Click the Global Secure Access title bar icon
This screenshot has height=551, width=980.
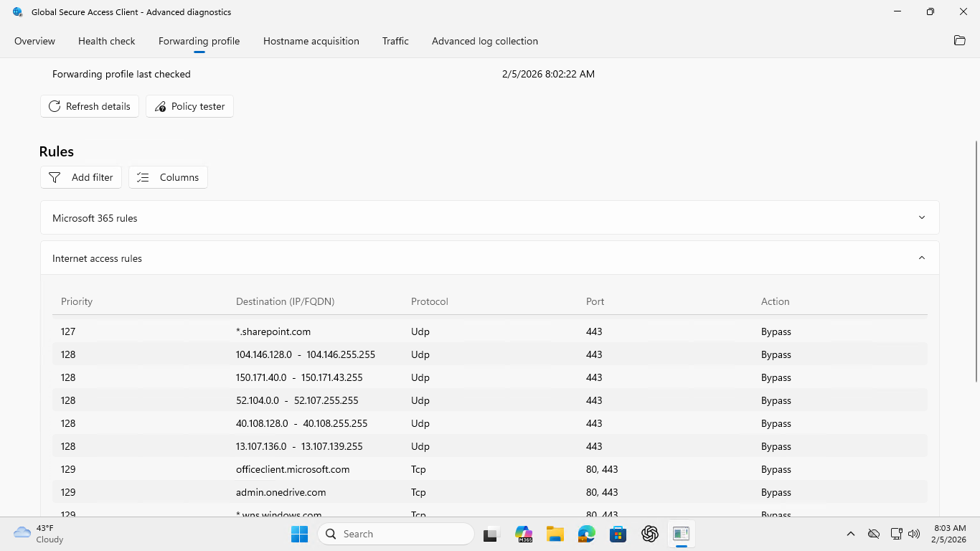(x=18, y=12)
